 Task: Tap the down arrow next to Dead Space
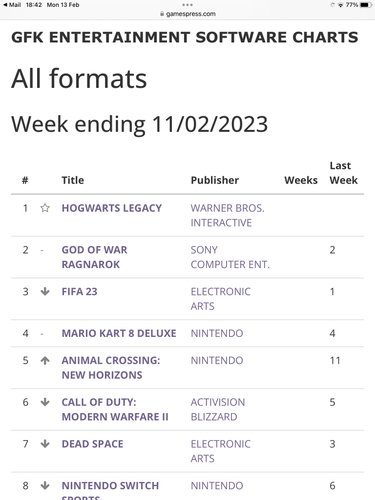coord(45,444)
